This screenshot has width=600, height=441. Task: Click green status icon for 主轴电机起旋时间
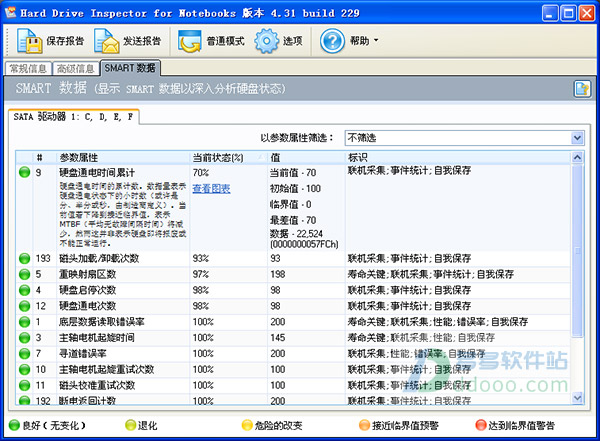click(x=24, y=338)
